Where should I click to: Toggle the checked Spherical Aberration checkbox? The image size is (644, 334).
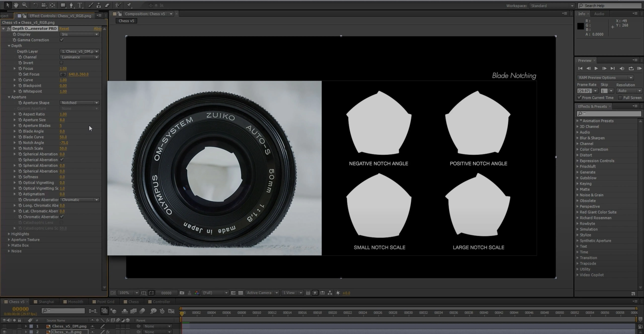click(62, 160)
